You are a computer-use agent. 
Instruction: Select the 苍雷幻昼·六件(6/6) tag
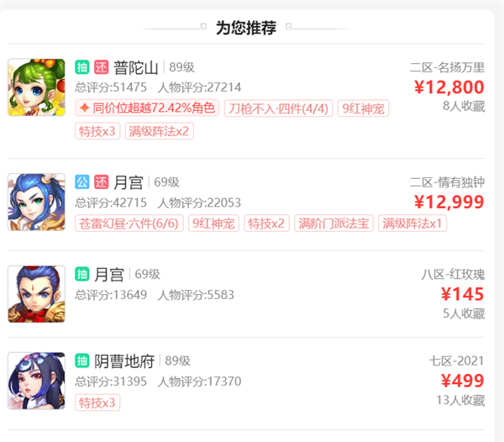pyautogui.click(x=129, y=223)
